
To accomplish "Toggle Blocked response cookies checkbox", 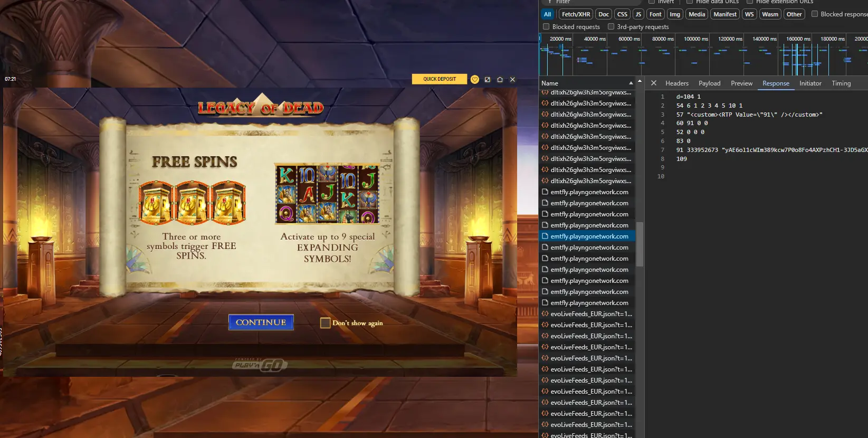I will pos(815,14).
